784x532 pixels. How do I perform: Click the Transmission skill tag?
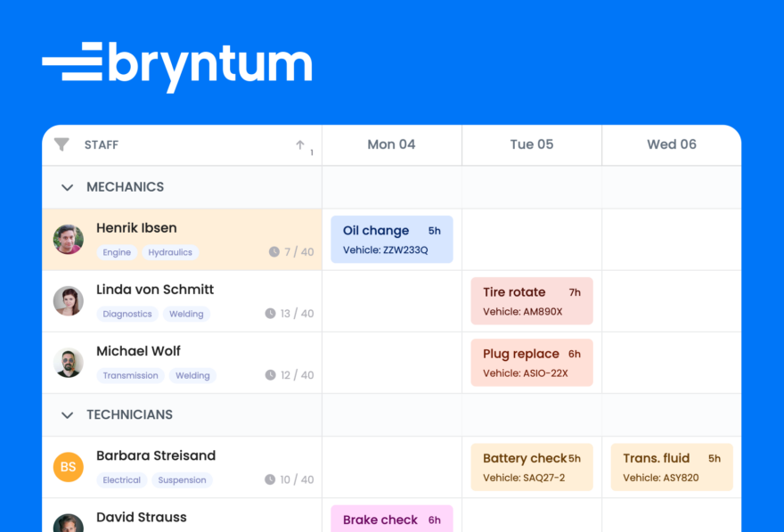(x=130, y=375)
